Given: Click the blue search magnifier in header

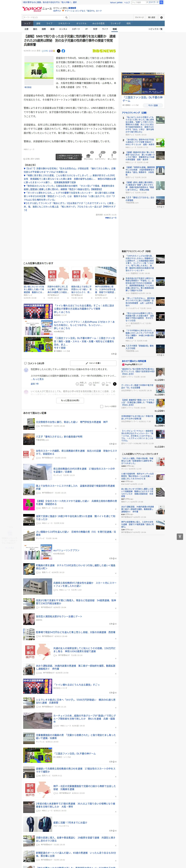Looking at the screenshot, I should click(161, 2).
